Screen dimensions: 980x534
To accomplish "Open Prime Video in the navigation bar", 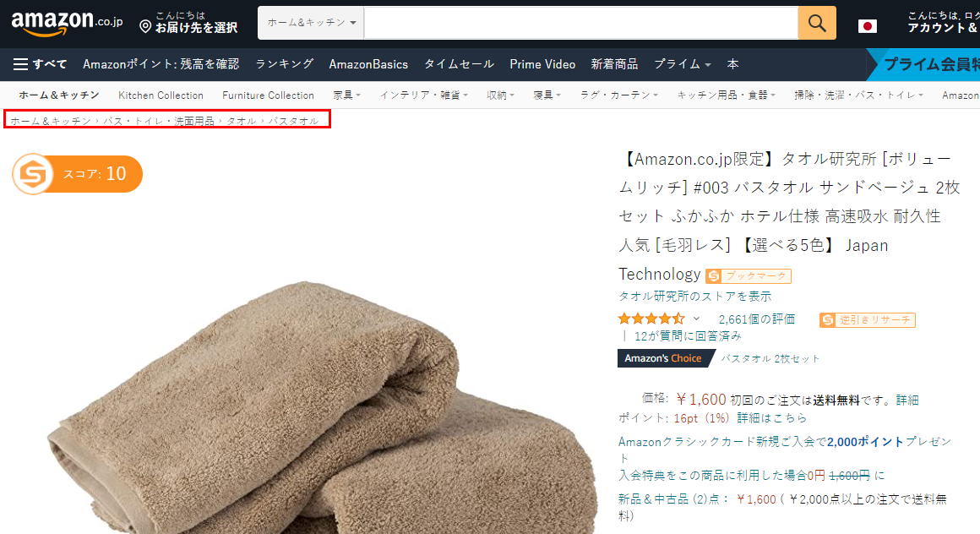I will (542, 63).
